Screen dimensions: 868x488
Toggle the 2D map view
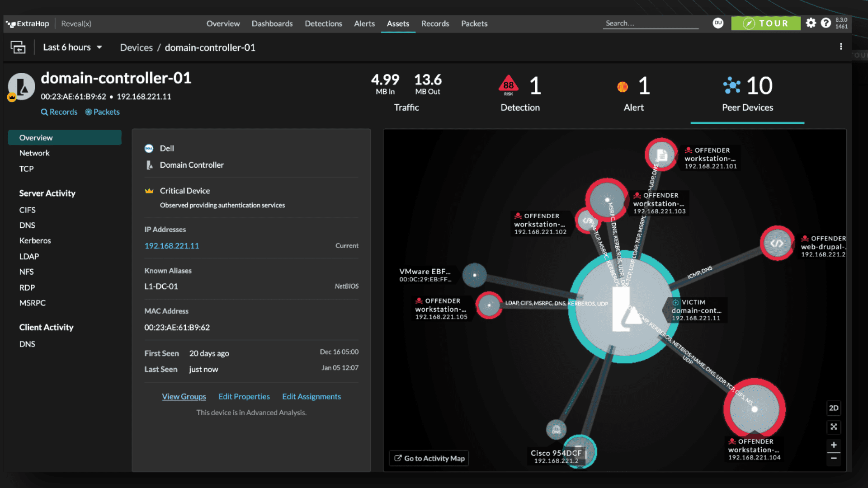coord(834,408)
